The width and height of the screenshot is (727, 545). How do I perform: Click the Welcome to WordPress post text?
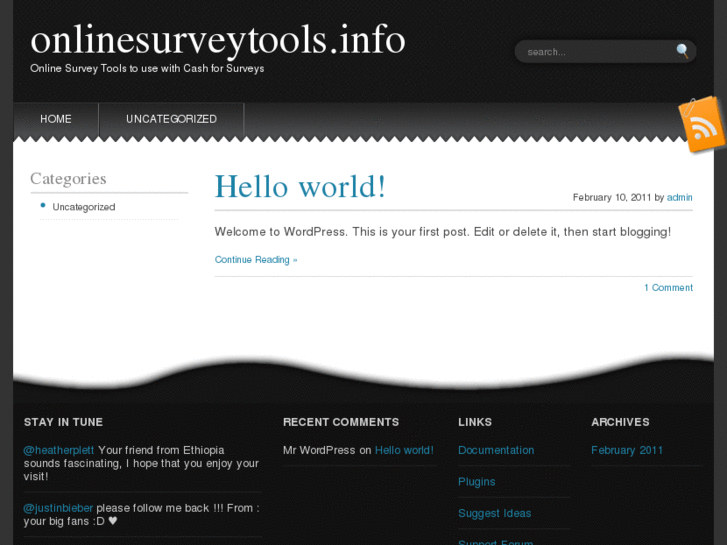pyautogui.click(x=443, y=232)
